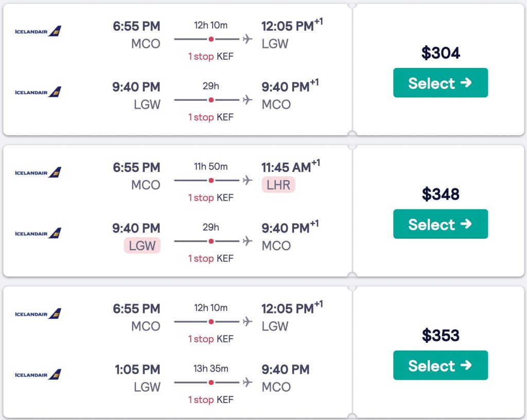Click '1 stop KEF' under 13h 35m flight
Viewport: 527px width, 420px height.
click(x=210, y=399)
